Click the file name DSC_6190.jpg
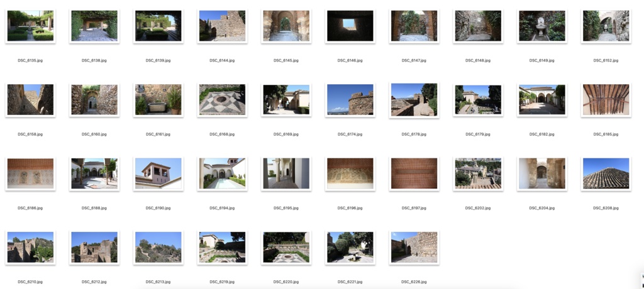Screen dimensions: 644x289 coord(158,208)
